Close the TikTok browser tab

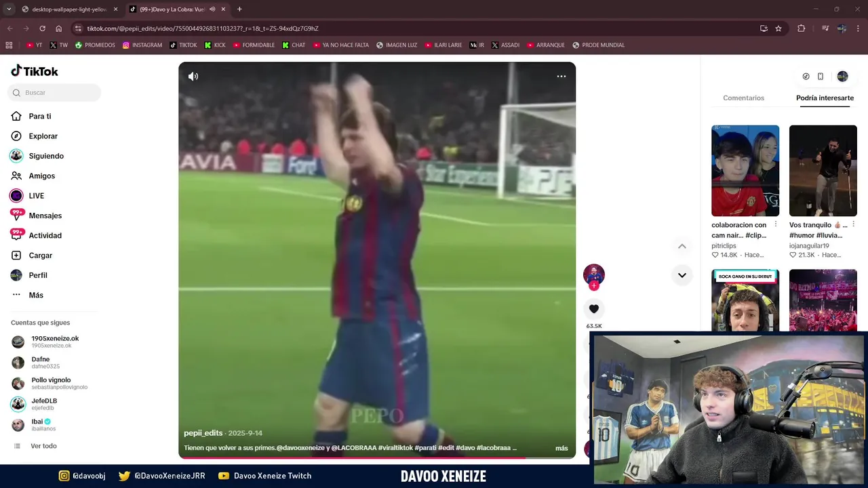pos(223,9)
